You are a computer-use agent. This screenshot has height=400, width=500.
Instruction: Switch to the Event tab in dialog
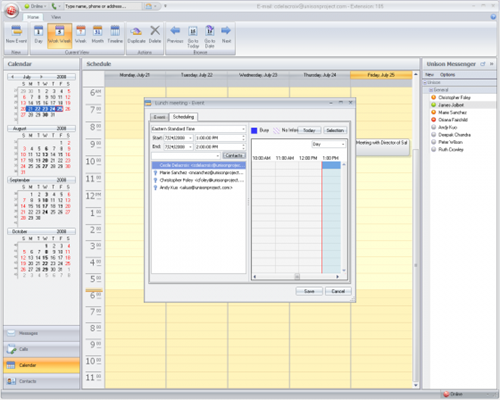pos(159,117)
